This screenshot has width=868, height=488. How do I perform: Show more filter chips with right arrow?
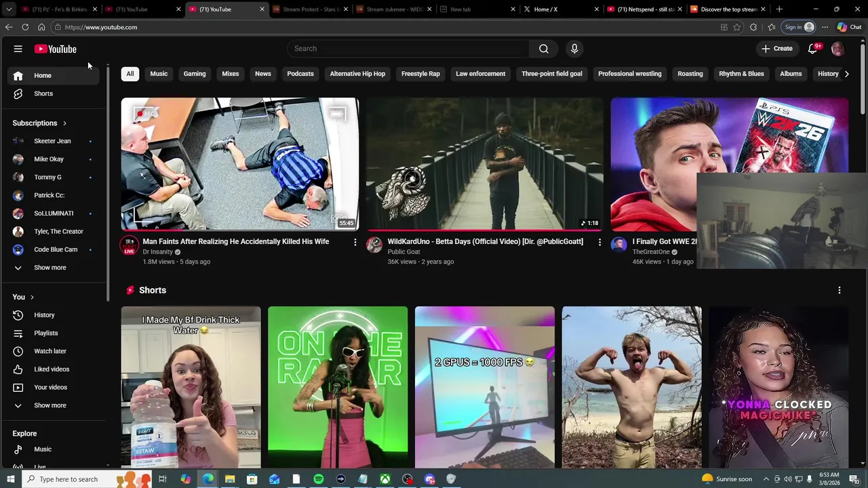(846, 74)
